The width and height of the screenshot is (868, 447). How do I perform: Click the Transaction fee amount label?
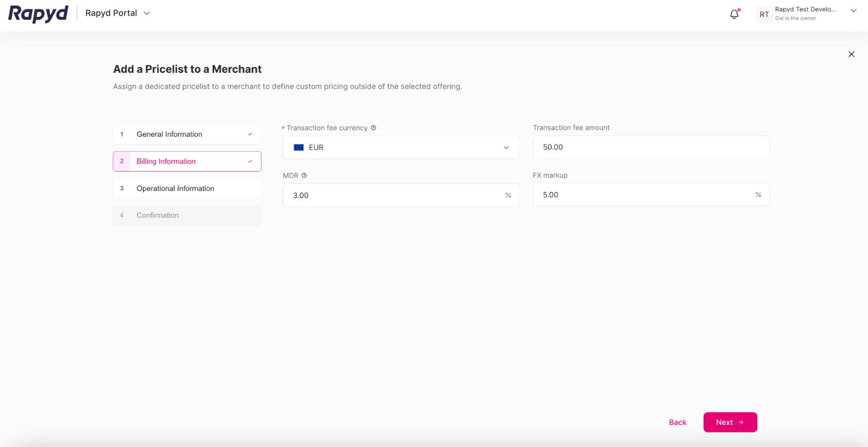tap(571, 128)
